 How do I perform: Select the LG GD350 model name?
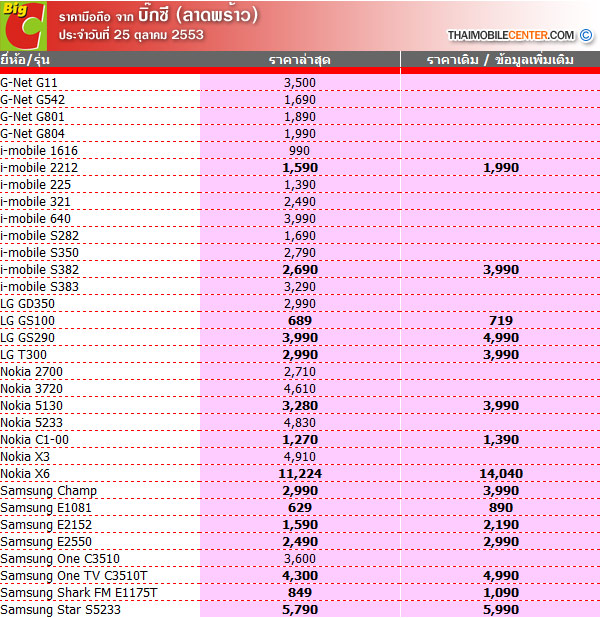tap(28, 303)
